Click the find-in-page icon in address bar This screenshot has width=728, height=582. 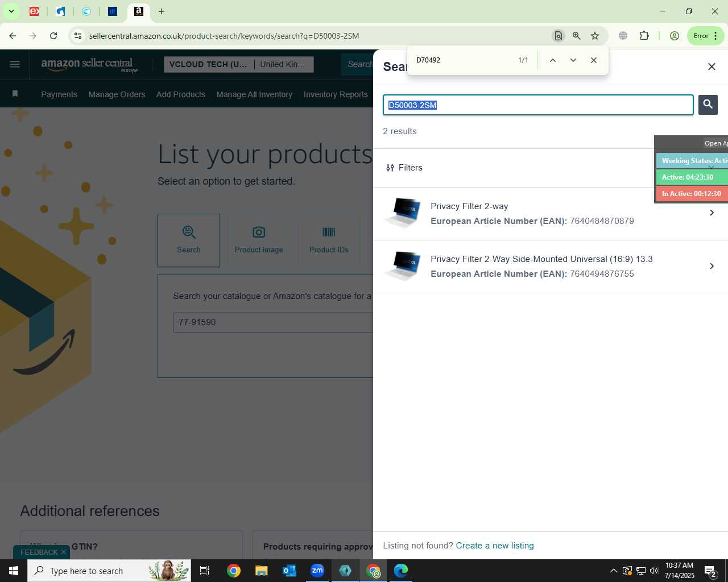pyautogui.click(x=558, y=36)
